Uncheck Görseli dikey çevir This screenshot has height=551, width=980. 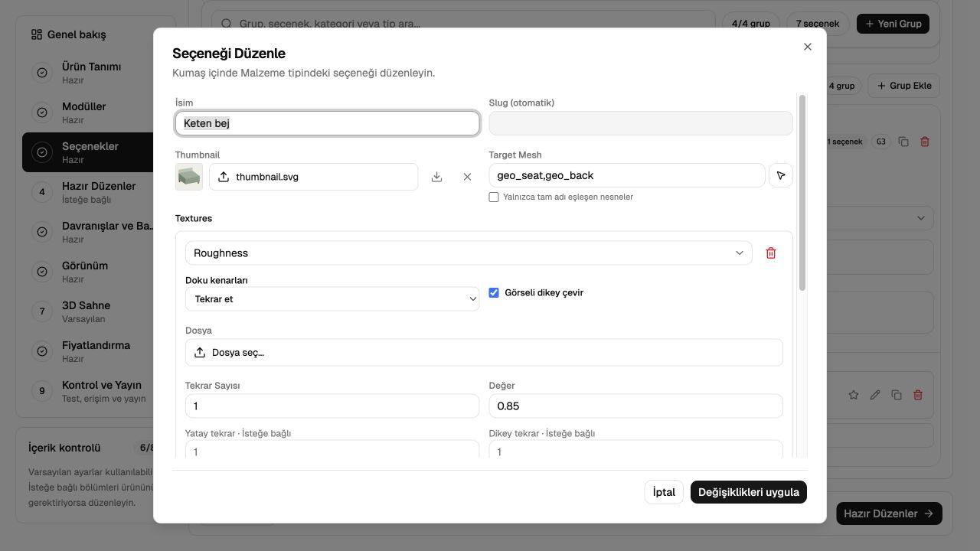494,292
